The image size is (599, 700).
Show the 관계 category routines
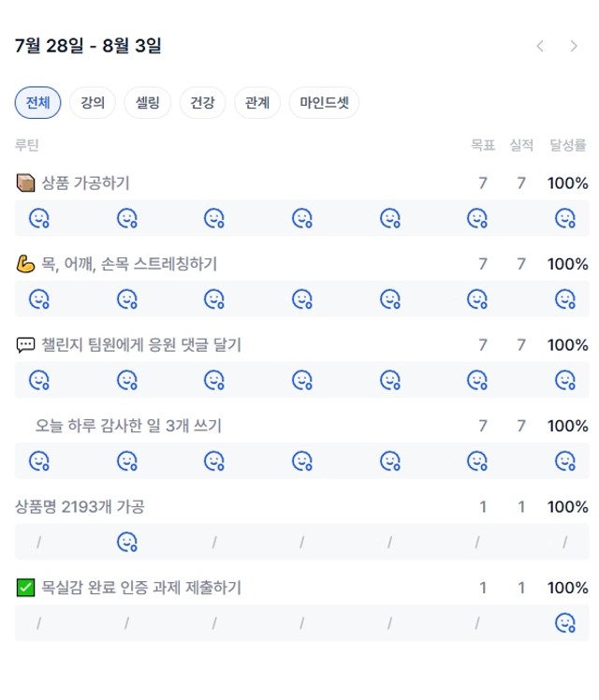[257, 103]
